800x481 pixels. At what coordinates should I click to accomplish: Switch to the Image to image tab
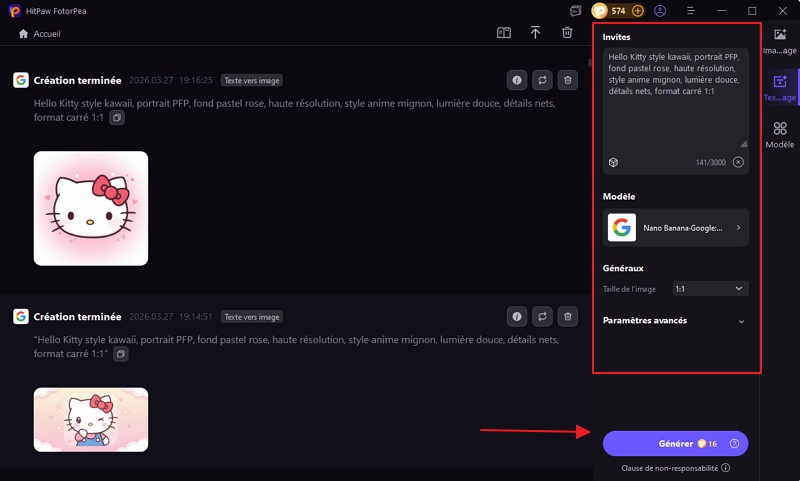780,40
